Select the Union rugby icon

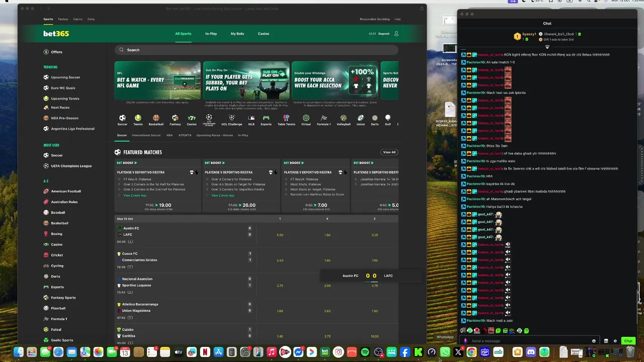click(x=361, y=118)
